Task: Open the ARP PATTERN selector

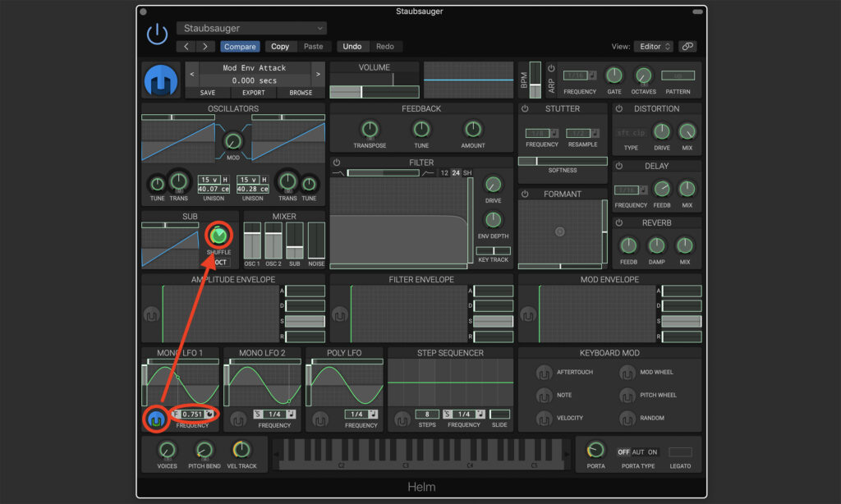Action: 678,76
